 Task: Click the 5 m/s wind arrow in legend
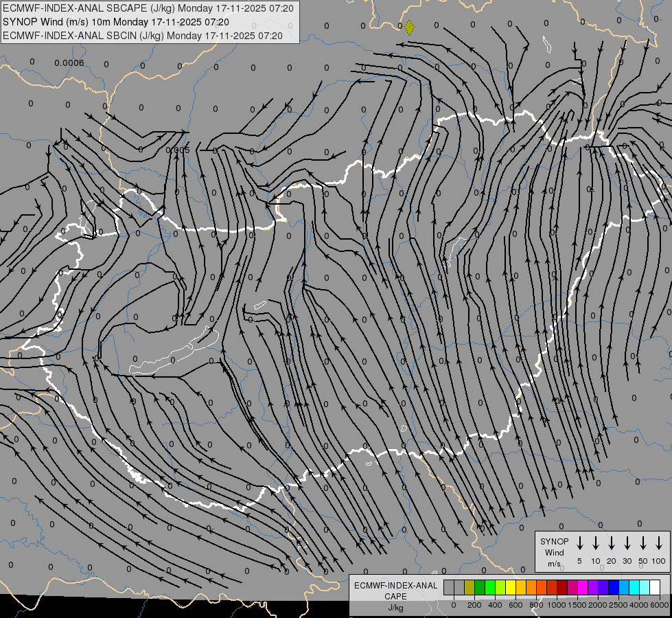pos(579,542)
